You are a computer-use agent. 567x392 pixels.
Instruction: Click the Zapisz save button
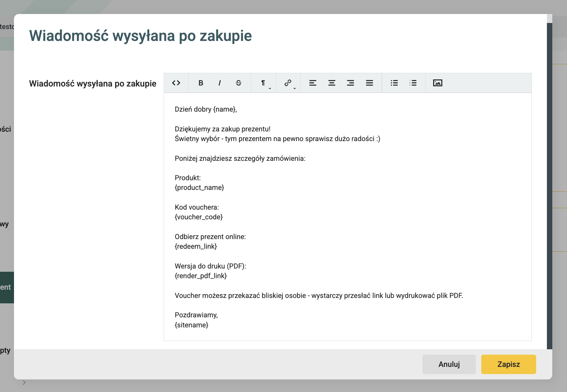point(509,364)
